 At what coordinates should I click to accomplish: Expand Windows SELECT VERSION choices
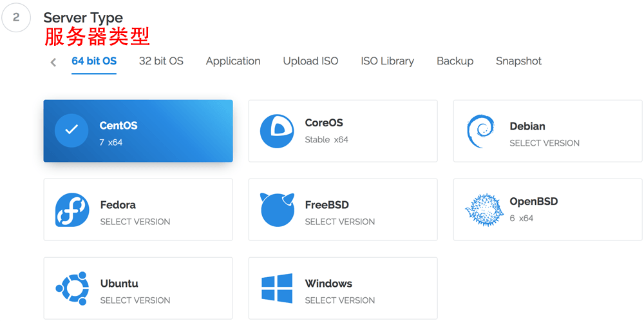(339, 300)
